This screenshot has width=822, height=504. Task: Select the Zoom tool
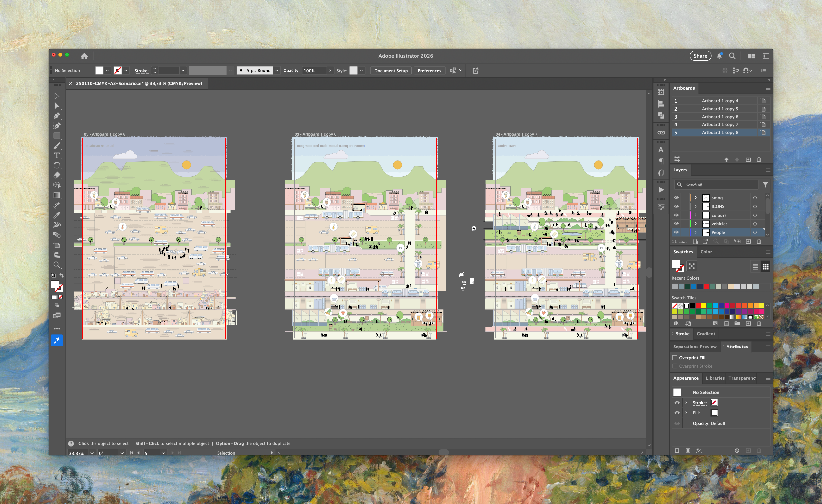57,265
